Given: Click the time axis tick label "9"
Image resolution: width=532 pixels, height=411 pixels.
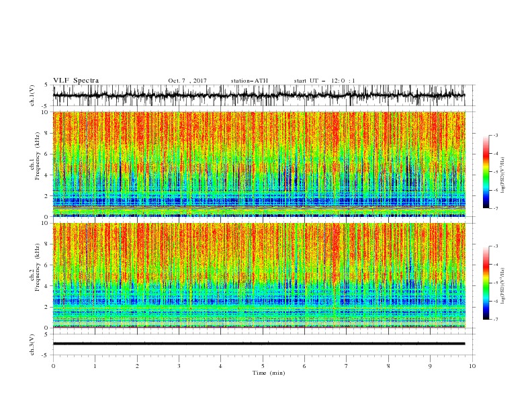Looking at the screenshot, I should 430,366.
